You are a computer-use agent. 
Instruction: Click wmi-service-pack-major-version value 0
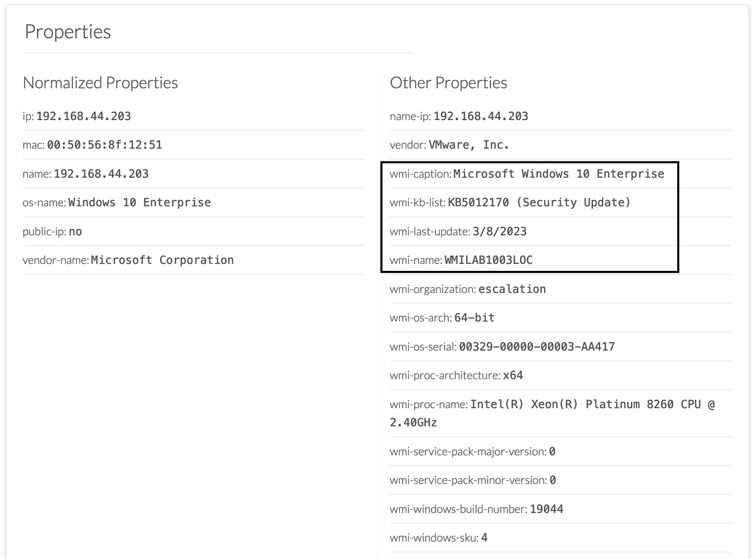pos(552,452)
